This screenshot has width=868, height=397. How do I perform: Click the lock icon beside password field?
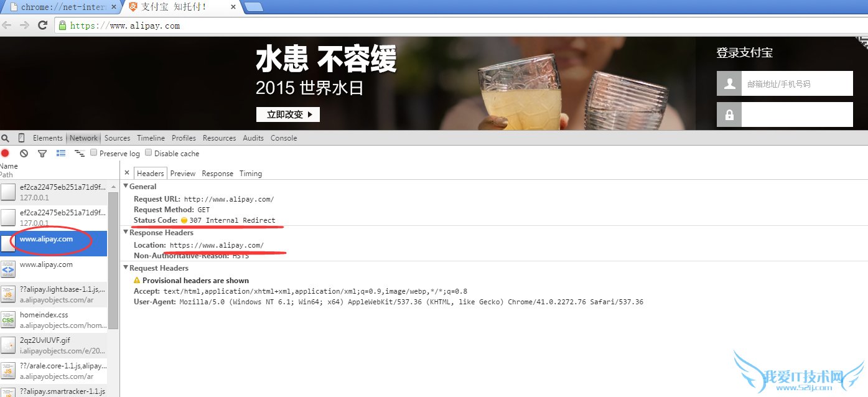(729, 114)
